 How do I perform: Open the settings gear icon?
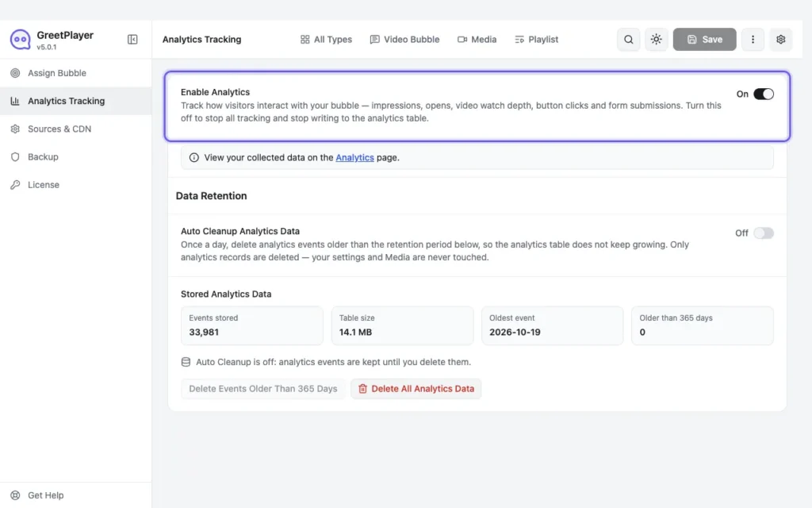[x=780, y=40]
